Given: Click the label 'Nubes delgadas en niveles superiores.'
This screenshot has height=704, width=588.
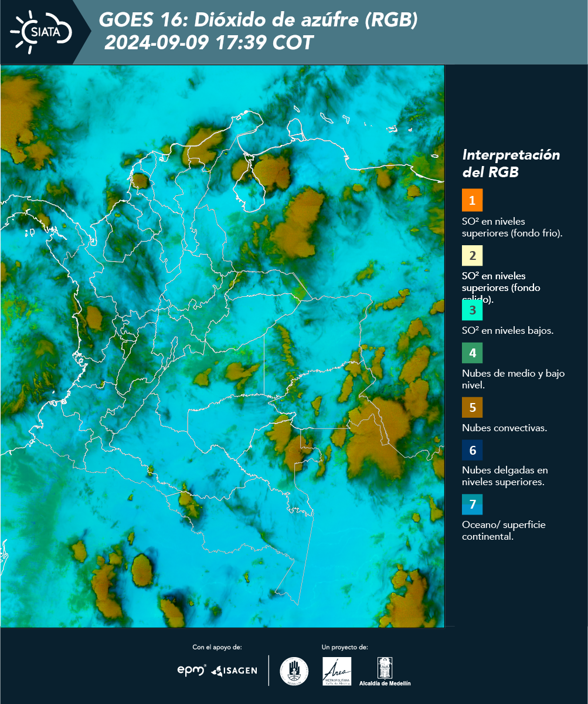Looking at the screenshot, I should click(505, 476).
